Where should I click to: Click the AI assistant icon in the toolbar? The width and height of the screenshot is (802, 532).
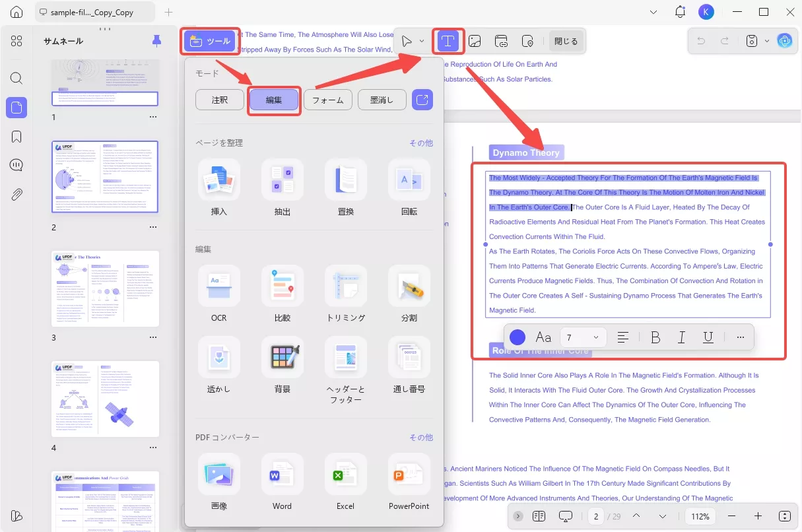pyautogui.click(x=785, y=40)
